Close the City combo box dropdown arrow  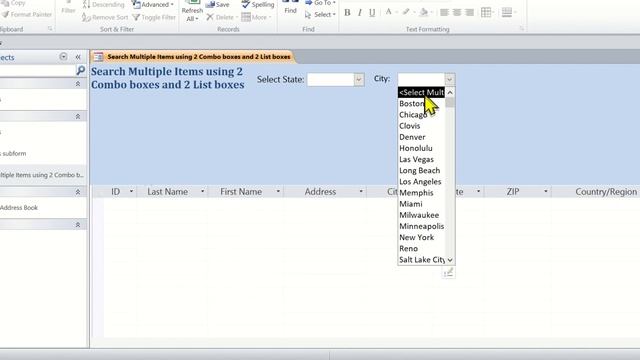click(449, 79)
